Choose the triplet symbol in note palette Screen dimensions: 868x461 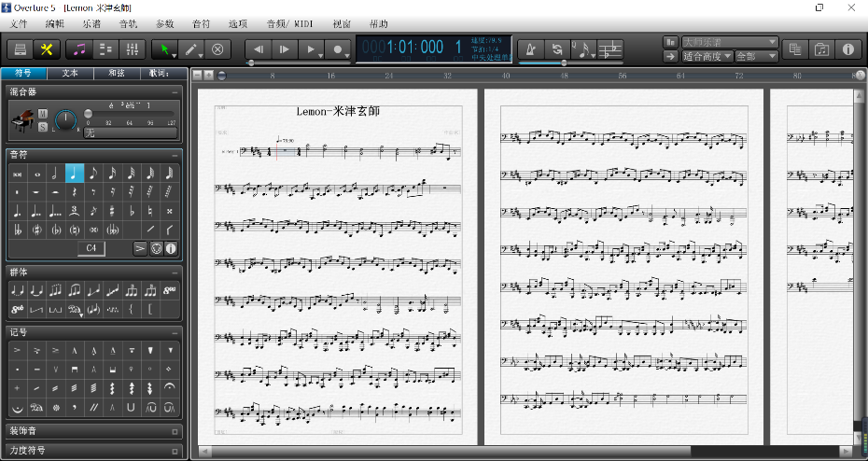pos(74,211)
